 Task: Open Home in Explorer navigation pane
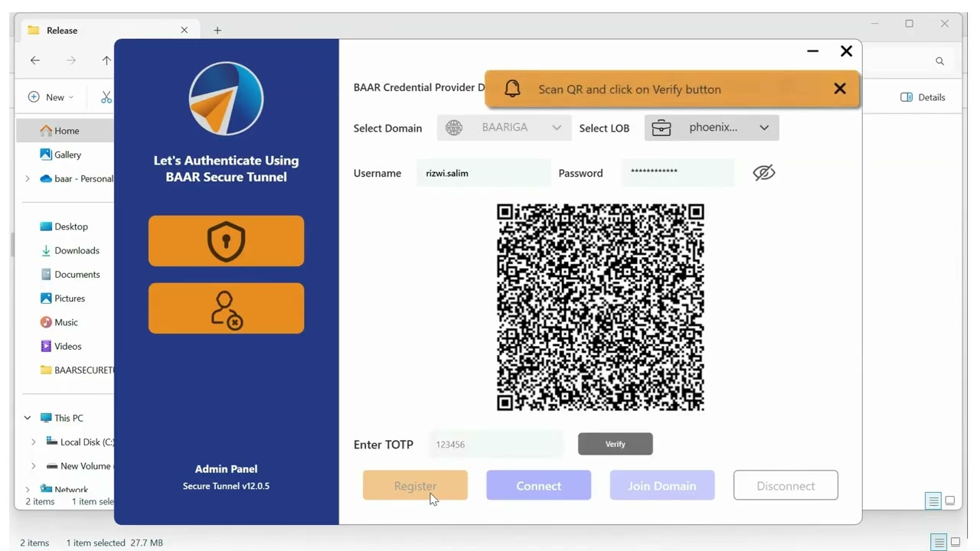point(65,131)
